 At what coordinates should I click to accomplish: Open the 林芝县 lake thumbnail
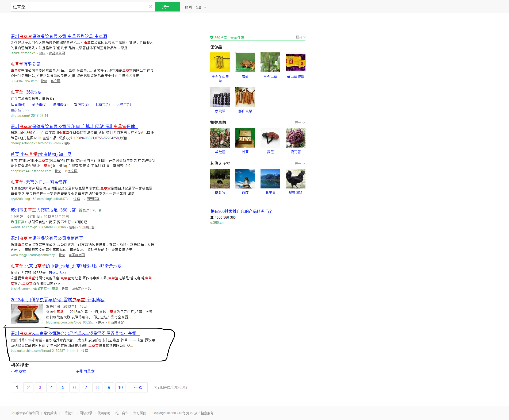(x=270, y=179)
